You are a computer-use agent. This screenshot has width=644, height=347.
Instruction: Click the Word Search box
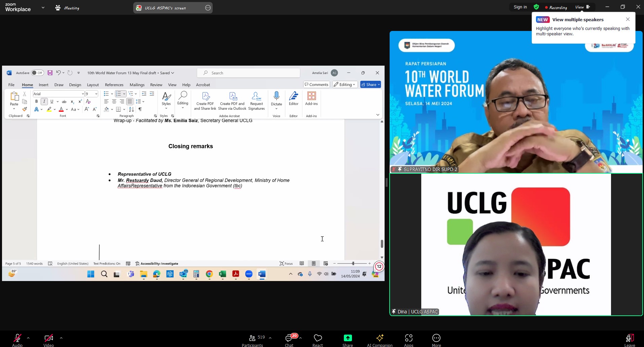pos(249,73)
